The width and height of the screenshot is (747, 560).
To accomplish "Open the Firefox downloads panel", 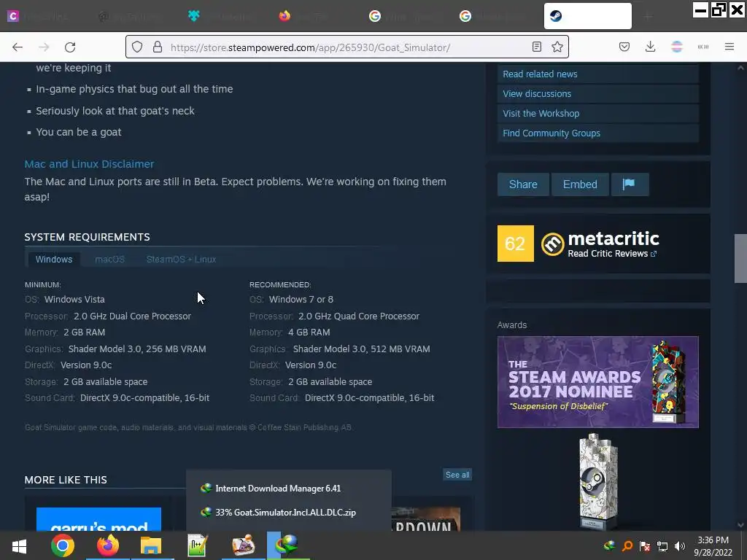I will pyautogui.click(x=650, y=47).
